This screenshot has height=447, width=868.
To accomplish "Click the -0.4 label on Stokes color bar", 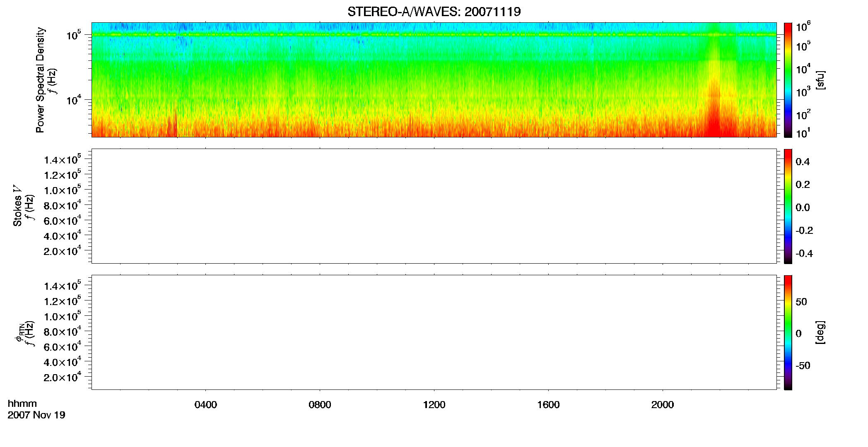I will 804,254.
